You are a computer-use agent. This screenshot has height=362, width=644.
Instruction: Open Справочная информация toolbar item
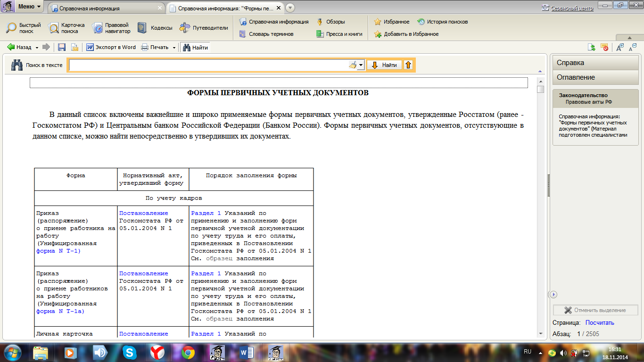click(x=273, y=22)
